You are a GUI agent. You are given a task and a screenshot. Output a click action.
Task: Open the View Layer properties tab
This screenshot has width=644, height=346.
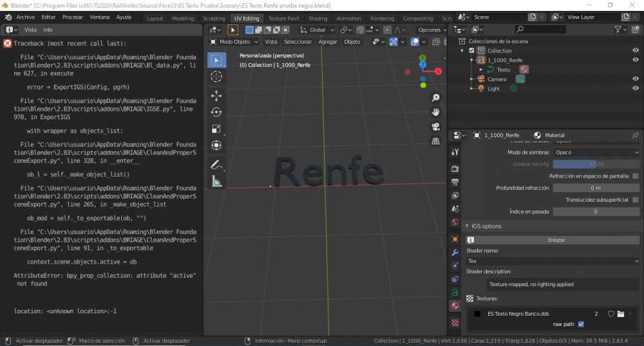pyautogui.click(x=455, y=196)
